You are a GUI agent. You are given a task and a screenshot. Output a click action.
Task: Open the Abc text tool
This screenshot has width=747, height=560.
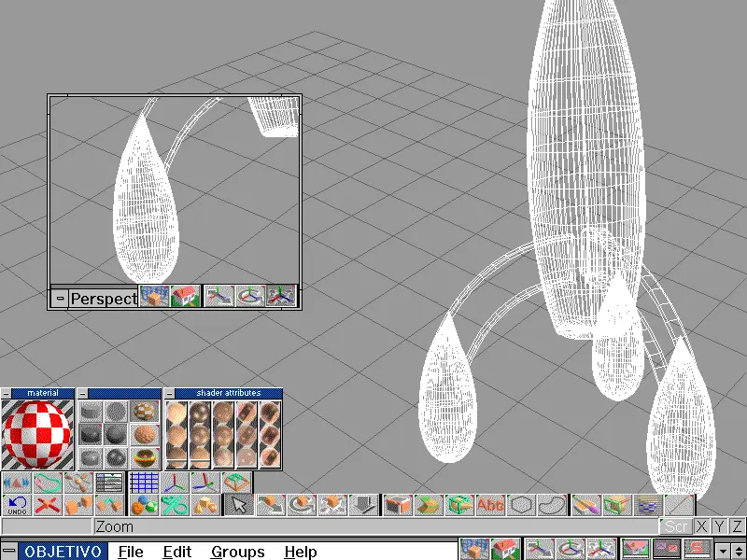[x=490, y=505]
